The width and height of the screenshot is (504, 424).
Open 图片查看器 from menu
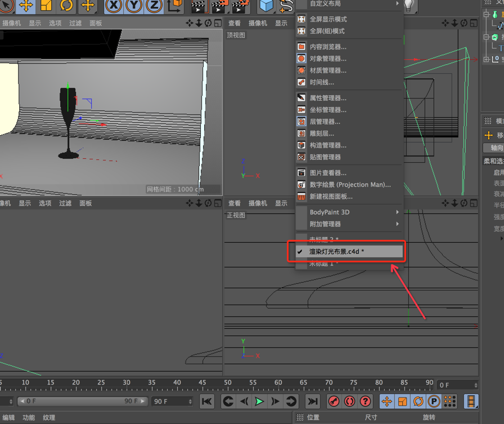coord(349,173)
